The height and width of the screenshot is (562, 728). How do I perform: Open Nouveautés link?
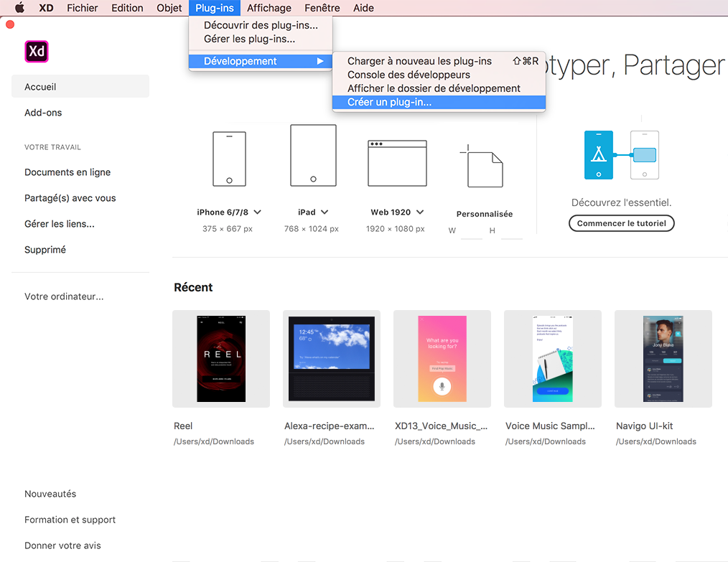pyautogui.click(x=50, y=494)
